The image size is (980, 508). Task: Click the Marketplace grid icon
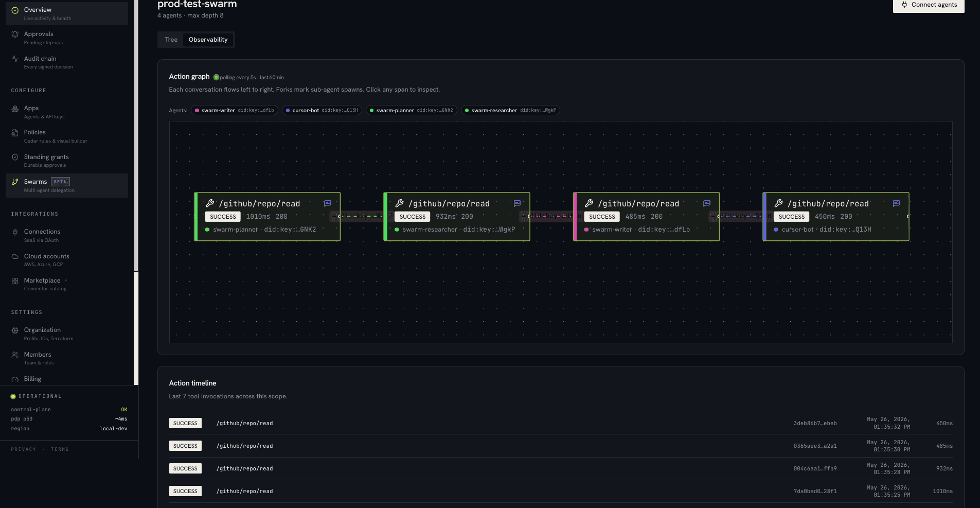coord(15,281)
